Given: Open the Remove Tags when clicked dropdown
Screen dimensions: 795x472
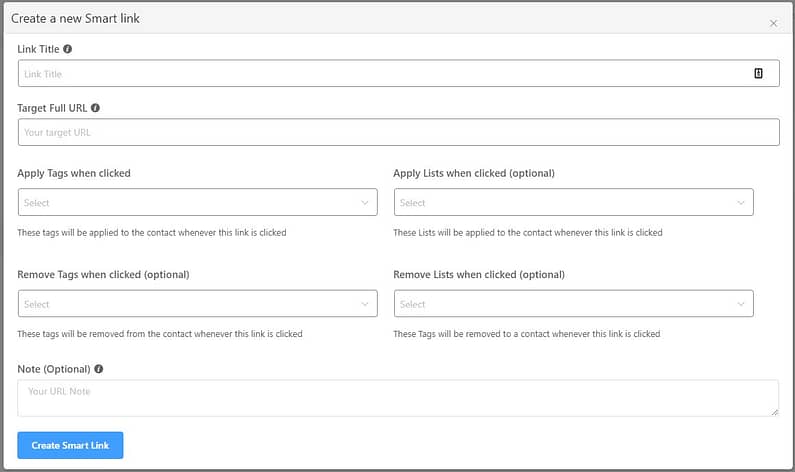Looking at the screenshot, I should click(198, 304).
